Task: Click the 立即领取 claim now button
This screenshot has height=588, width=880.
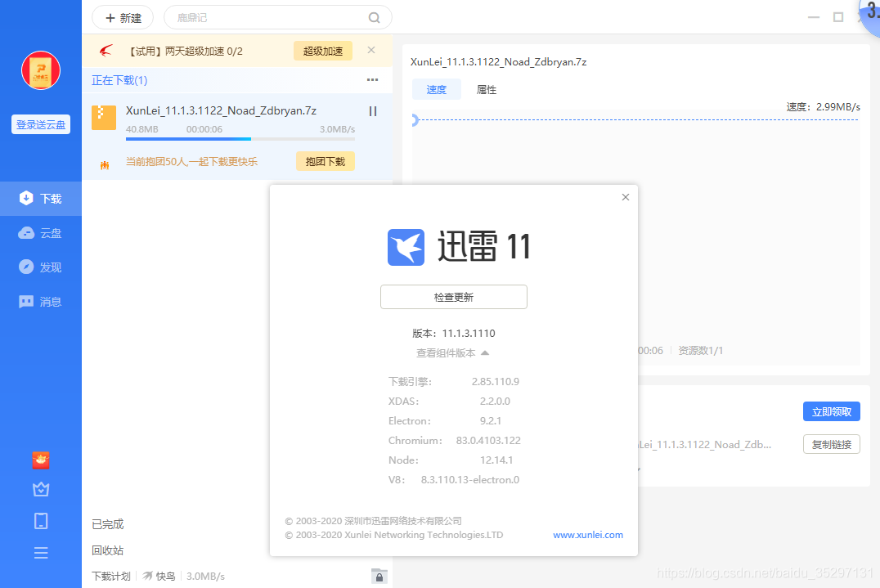Action: click(x=832, y=412)
